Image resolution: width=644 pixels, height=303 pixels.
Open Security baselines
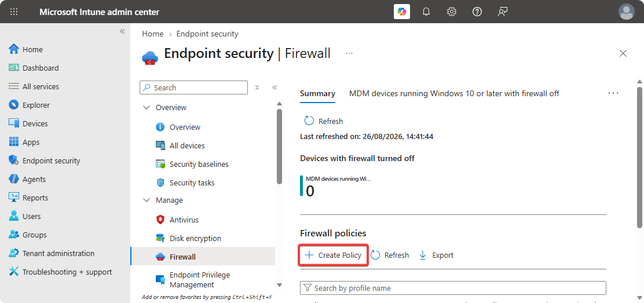[x=192, y=164]
